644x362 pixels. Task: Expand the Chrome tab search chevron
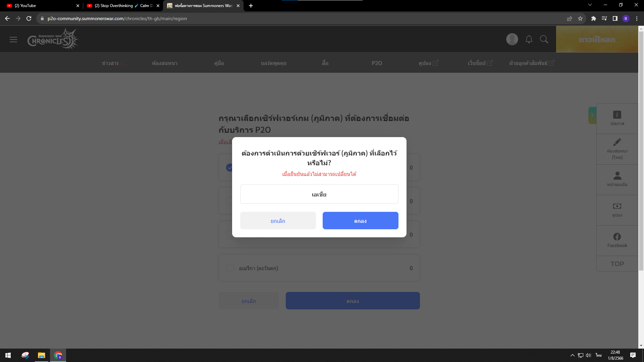pyautogui.click(x=590, y=5)
